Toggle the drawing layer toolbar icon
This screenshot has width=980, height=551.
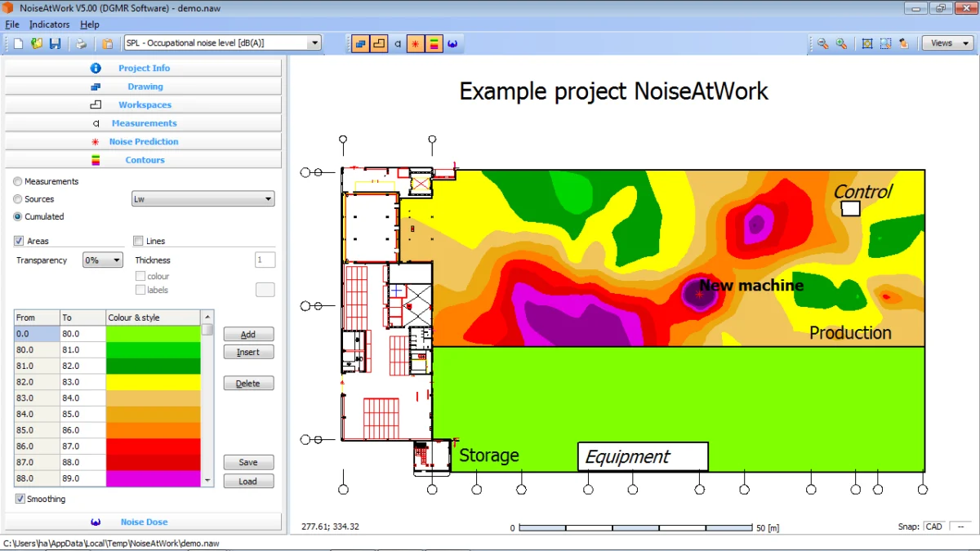tap(360, 43)
